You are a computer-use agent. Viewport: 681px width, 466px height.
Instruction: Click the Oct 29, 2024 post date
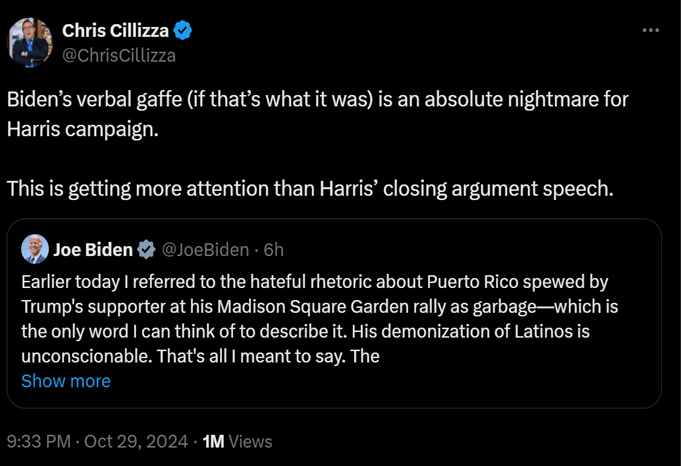[x=136, y=441]
